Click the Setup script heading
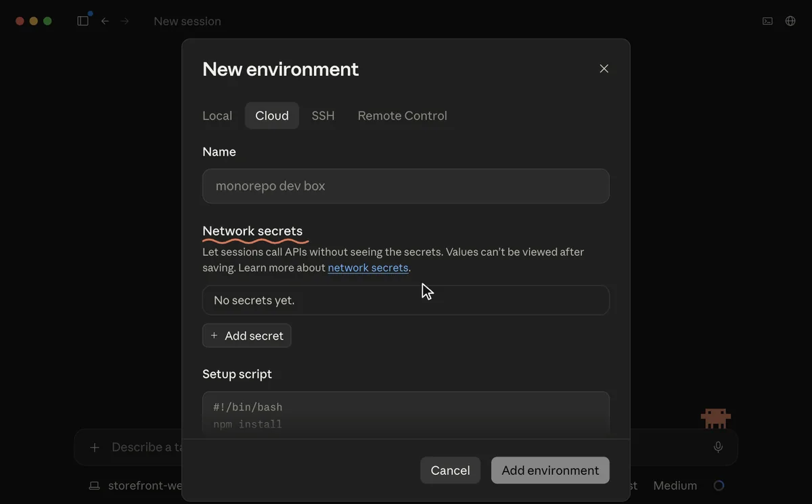 coord(237,374)
